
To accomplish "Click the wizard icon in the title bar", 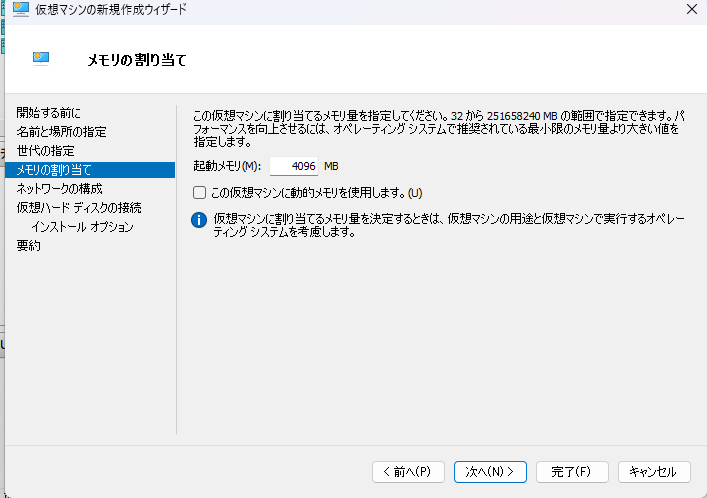I will 19,9.
